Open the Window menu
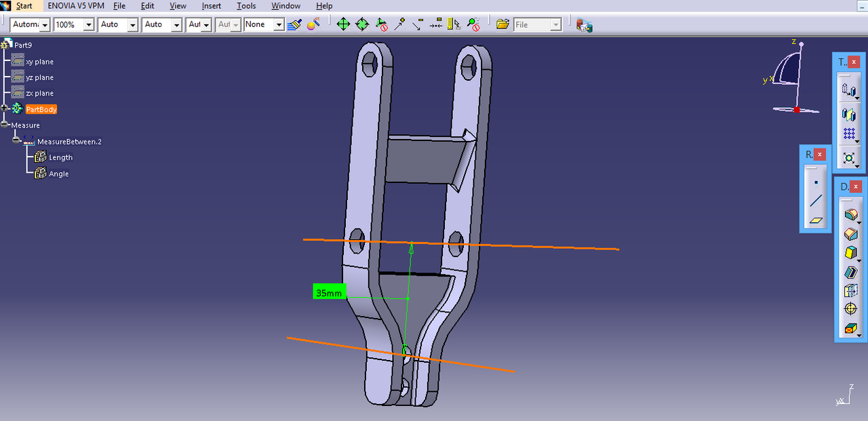This screenshot has height=421, width=868. click(285, 5)
